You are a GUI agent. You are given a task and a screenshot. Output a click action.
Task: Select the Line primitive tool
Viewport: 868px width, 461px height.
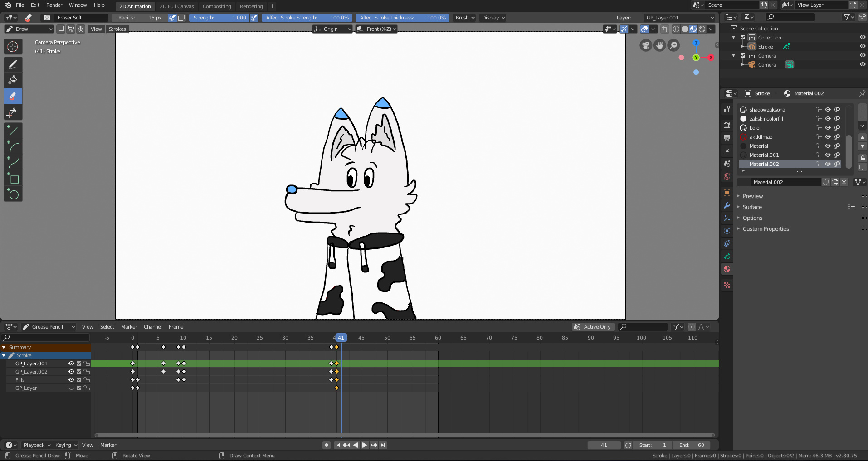click(13, 131)
